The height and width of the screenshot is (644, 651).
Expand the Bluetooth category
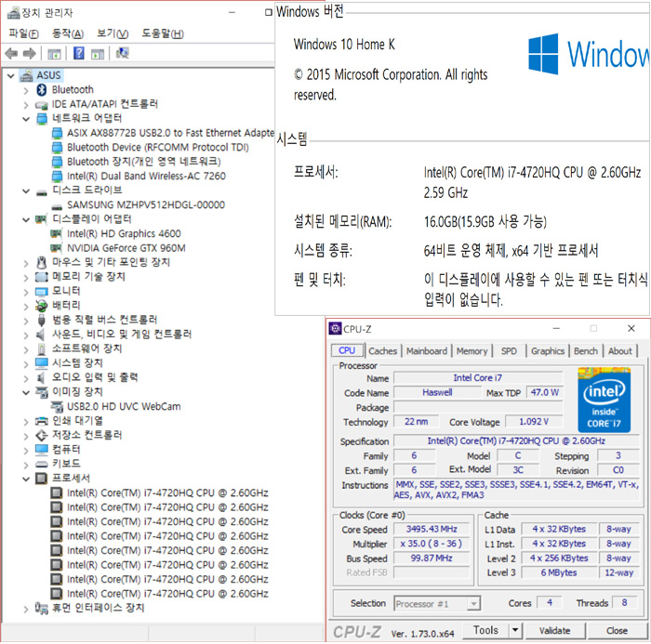point(26,90)
